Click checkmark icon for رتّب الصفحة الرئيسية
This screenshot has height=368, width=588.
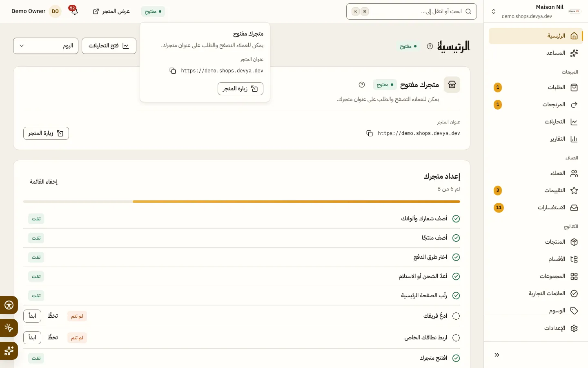tap(456, 296)
